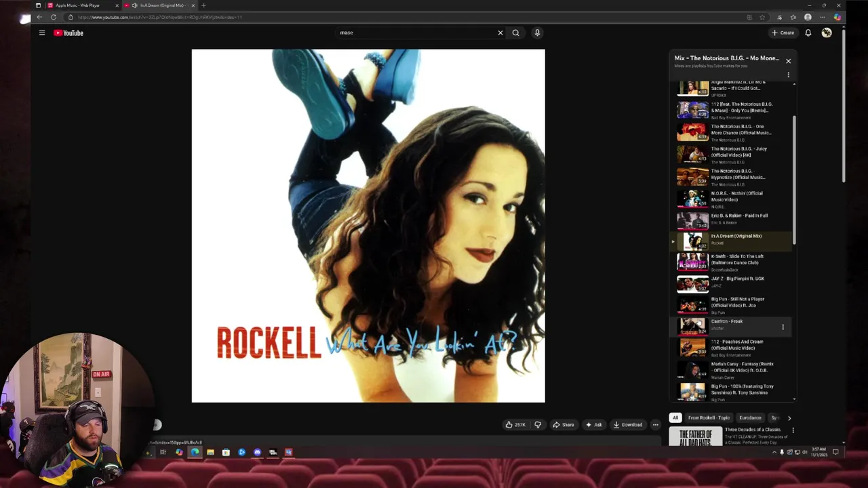868x488 pixels.
Task: Show more filter chips with arrow
Action: 789,418
